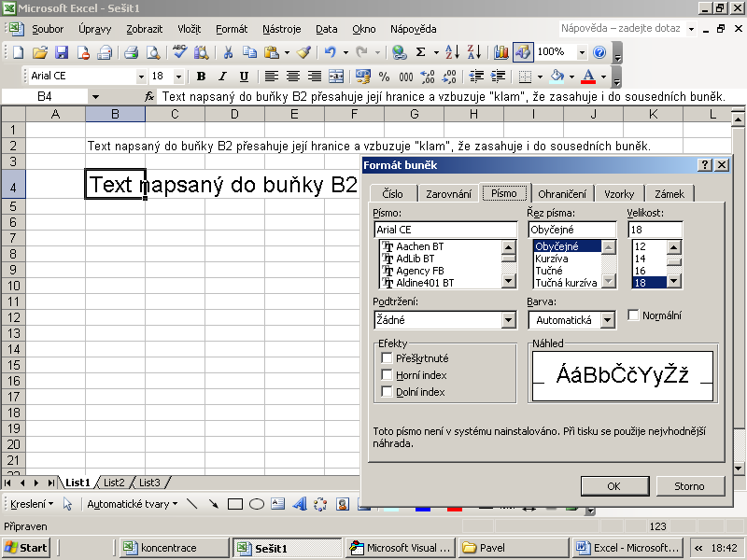Save the workbook using the floppy disk icon

click(x=62, y=52)
